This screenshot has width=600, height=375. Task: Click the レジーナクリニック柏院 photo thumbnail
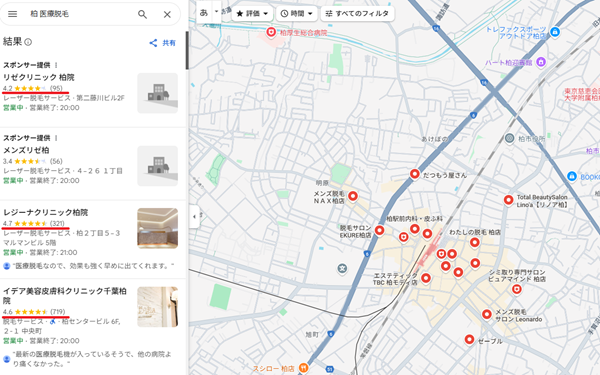coord(158,228)
